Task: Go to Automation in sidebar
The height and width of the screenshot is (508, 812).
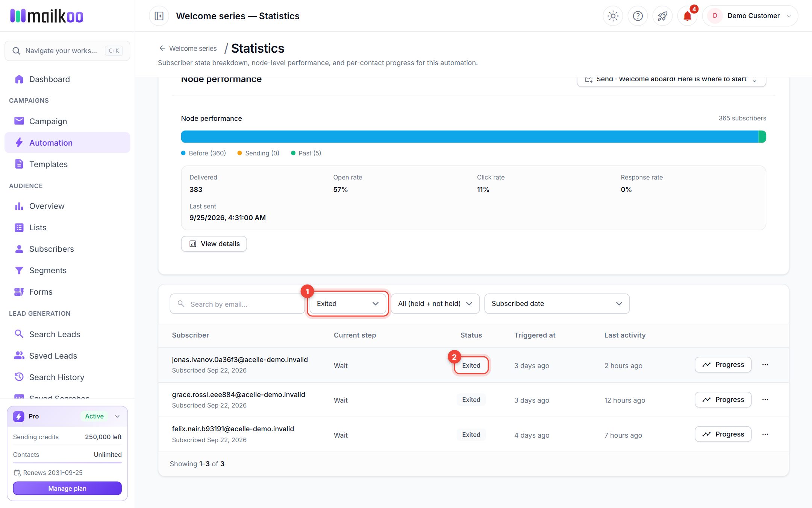Action: point(67,143)
